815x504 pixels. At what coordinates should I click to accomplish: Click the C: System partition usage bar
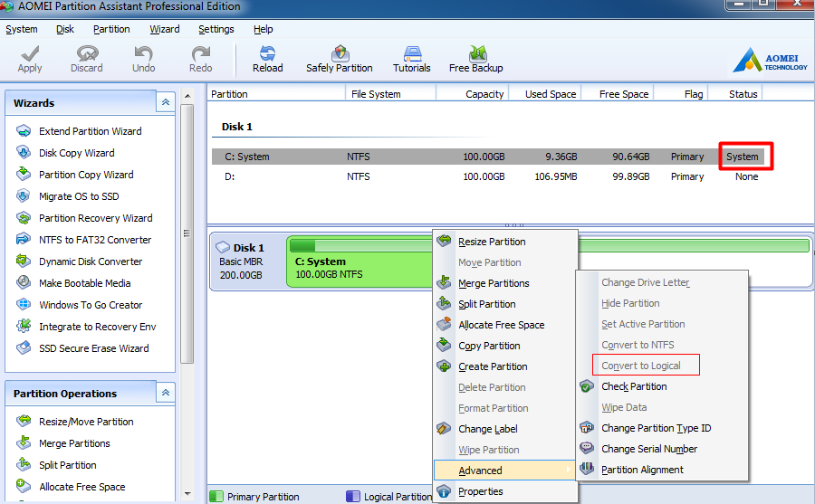360,244
